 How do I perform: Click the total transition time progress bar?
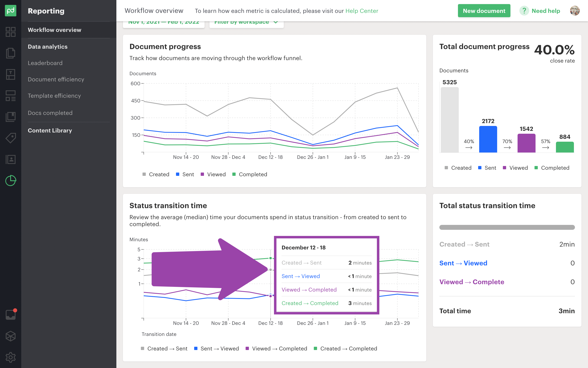(x=507, y=227)
